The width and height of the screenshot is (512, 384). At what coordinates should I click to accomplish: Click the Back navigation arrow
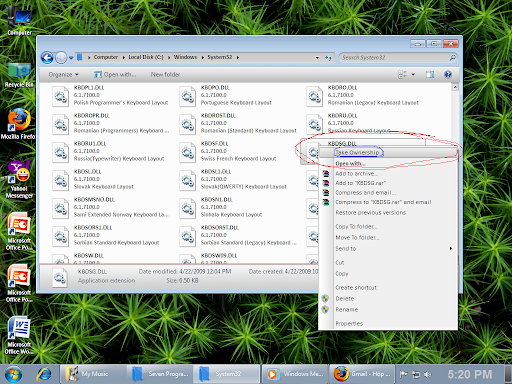click(x=47, y=58)
